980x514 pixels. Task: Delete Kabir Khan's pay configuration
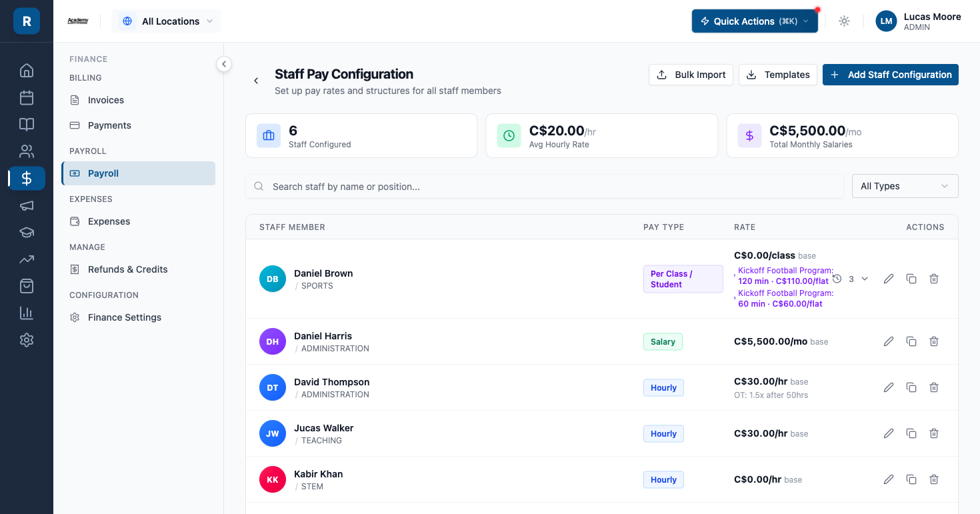pos(934,479)
